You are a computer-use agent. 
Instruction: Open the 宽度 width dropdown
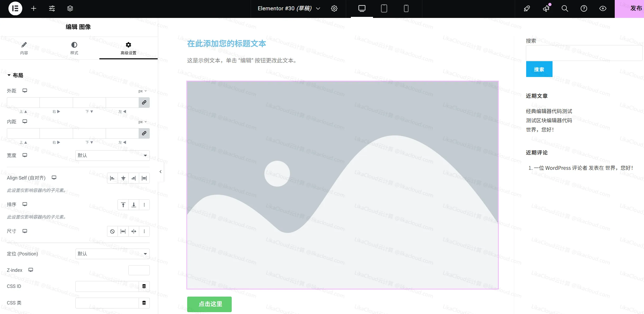112,155
